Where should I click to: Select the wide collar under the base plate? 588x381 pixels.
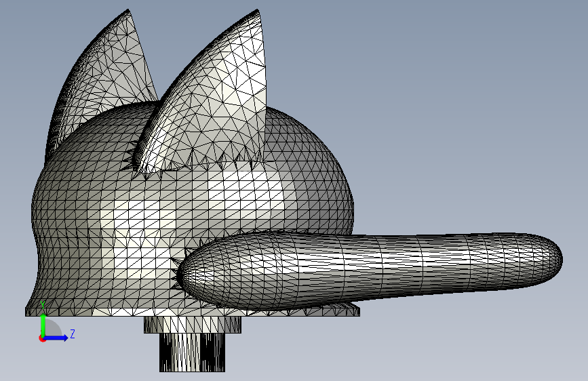click(193, 325)
